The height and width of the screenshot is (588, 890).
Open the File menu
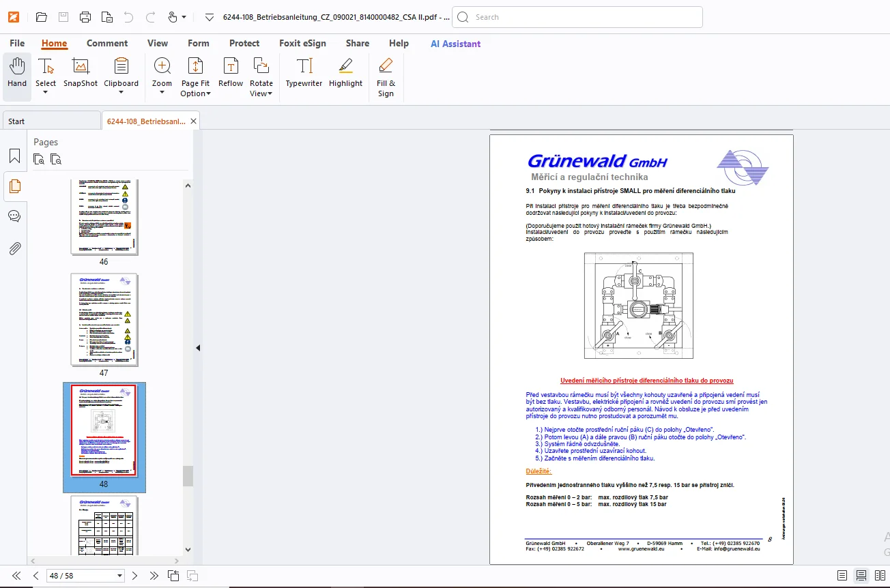[x=17, y=43]
